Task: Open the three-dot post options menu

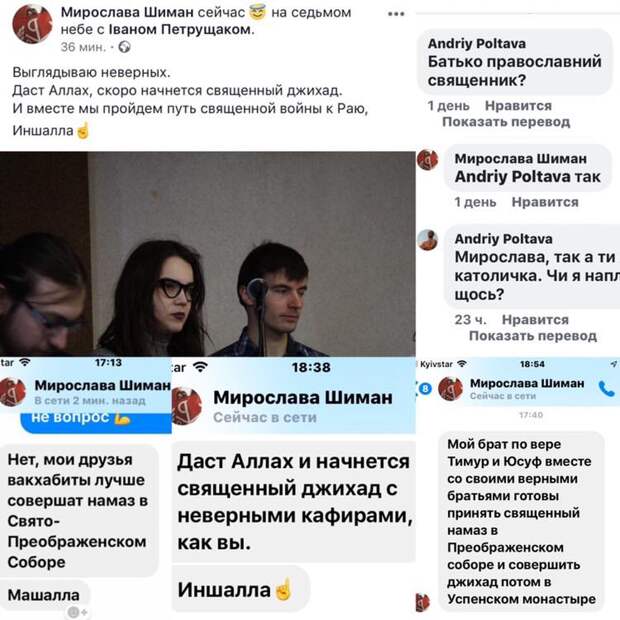Action: click(x=396, y=14)
